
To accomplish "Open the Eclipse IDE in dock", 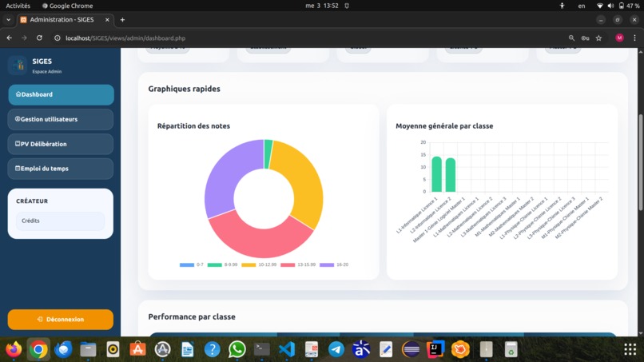I will (x=411, y=350).
